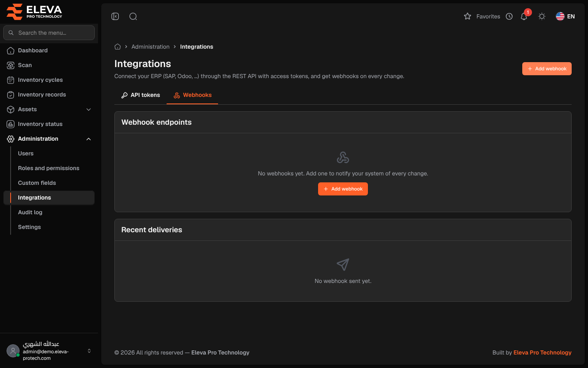
Task: Click the user avatar at bottom-left
Action: click(x=13, y=351)
